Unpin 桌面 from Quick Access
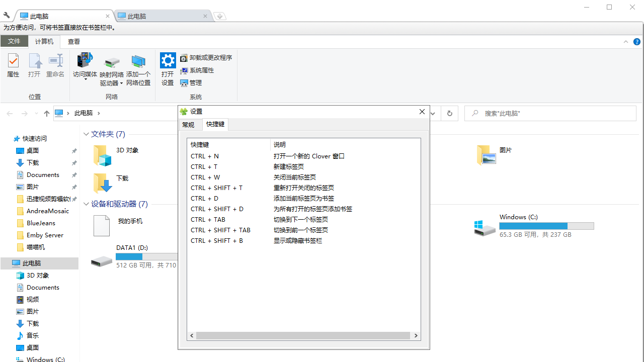Viewport: 644px width, 362px height. click(x=74, y=150)
